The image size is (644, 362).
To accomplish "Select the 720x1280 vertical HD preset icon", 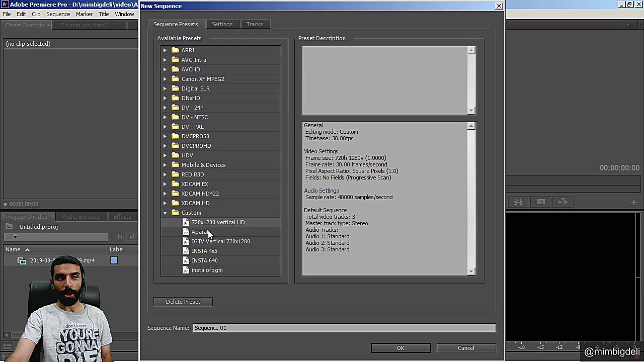I will 186,222.
